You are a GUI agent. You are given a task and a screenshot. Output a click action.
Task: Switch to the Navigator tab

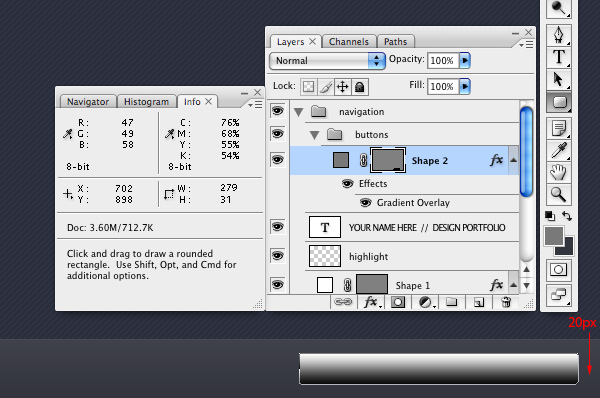88,102
